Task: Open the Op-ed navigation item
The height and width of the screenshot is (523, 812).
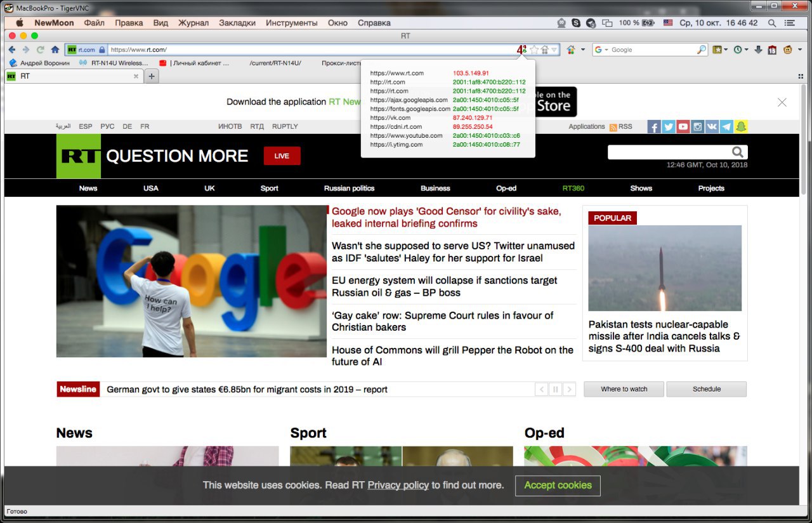Action: tap(506, 188)
